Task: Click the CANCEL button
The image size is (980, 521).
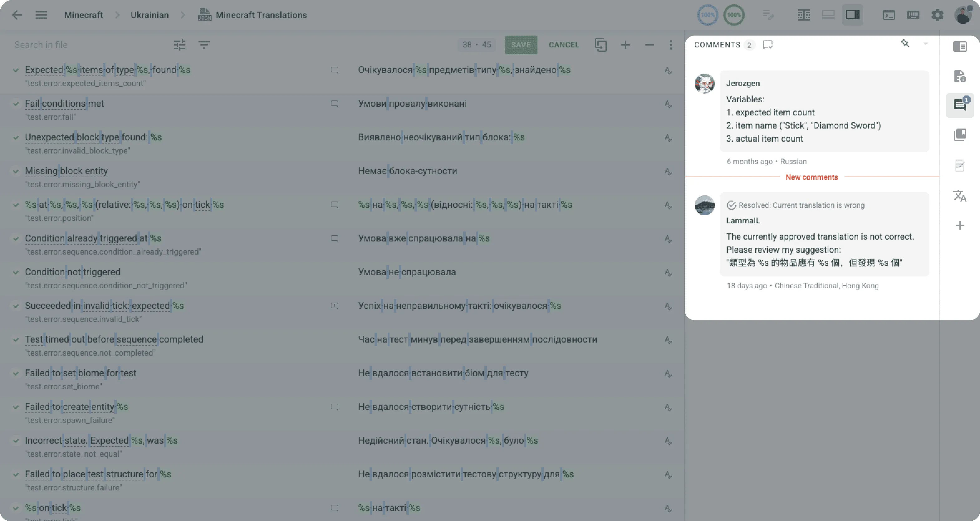Action: tap(563, 45)
